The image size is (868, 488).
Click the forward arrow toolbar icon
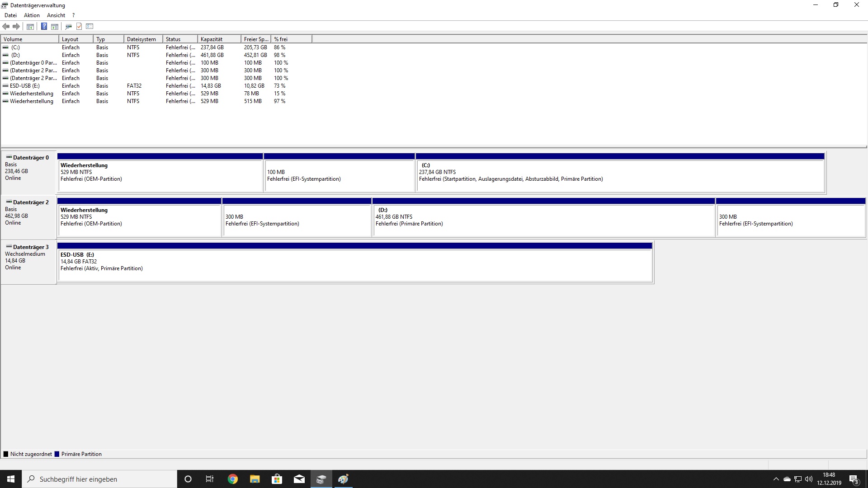coord(16,26)
